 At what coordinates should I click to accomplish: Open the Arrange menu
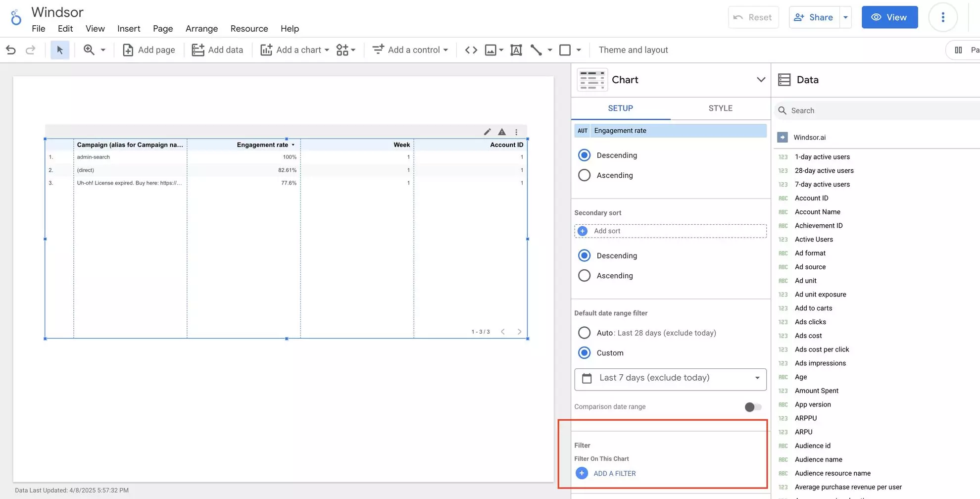click(x=201, y=29)
